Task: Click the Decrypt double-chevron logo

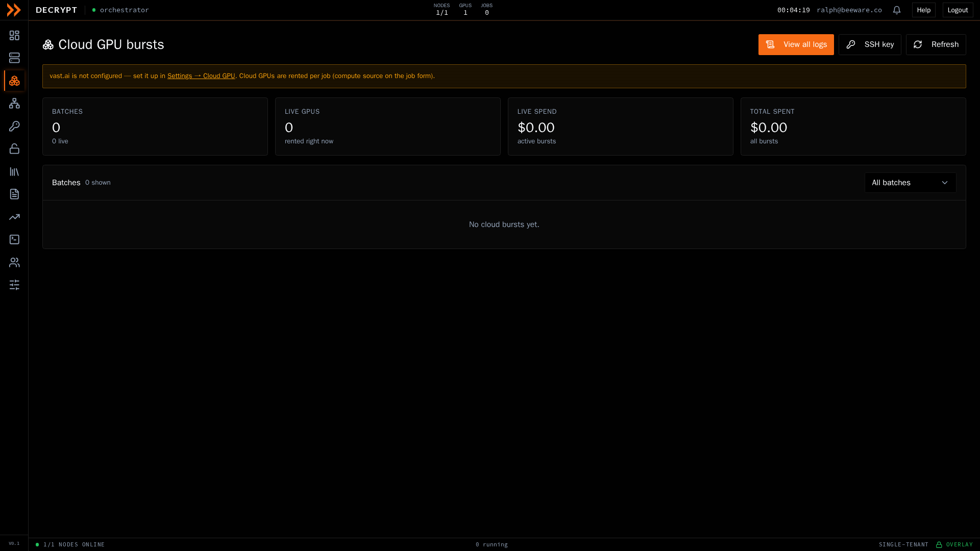Action: pos(14,10)
